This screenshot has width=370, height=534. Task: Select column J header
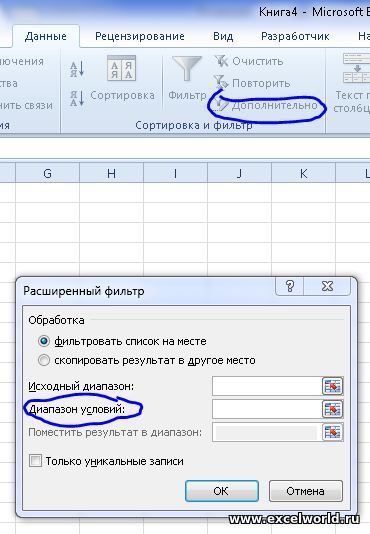240,173
